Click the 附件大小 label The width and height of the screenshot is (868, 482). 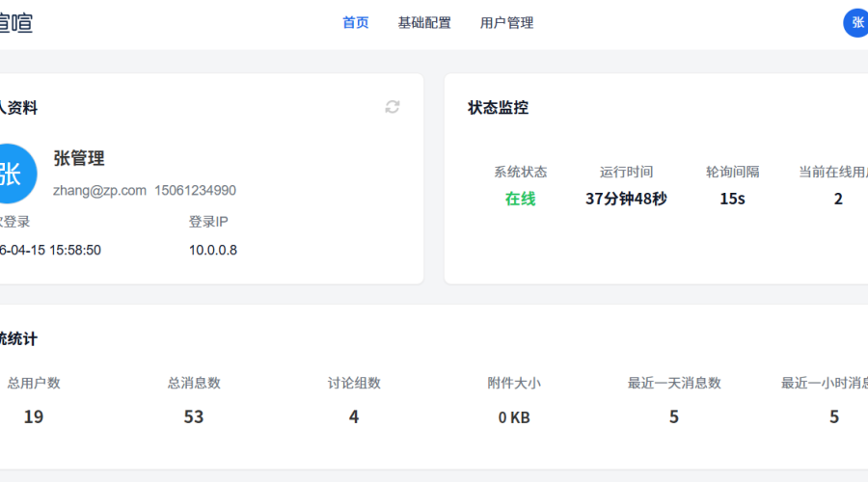[x=514, y=383]
